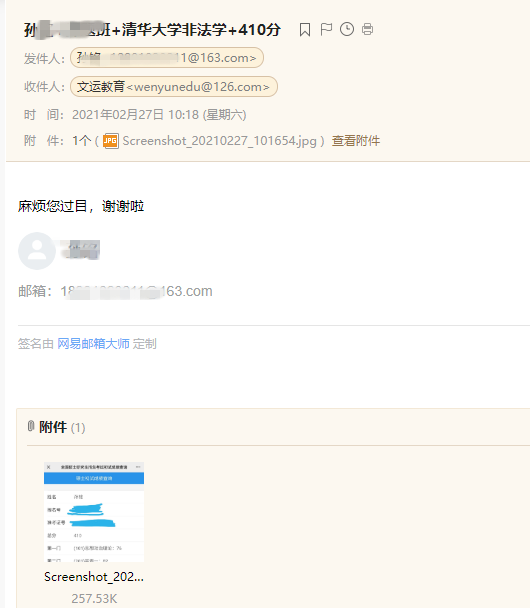
Task: Click the 257.53K file size label
Action: [x=94, y=598]
